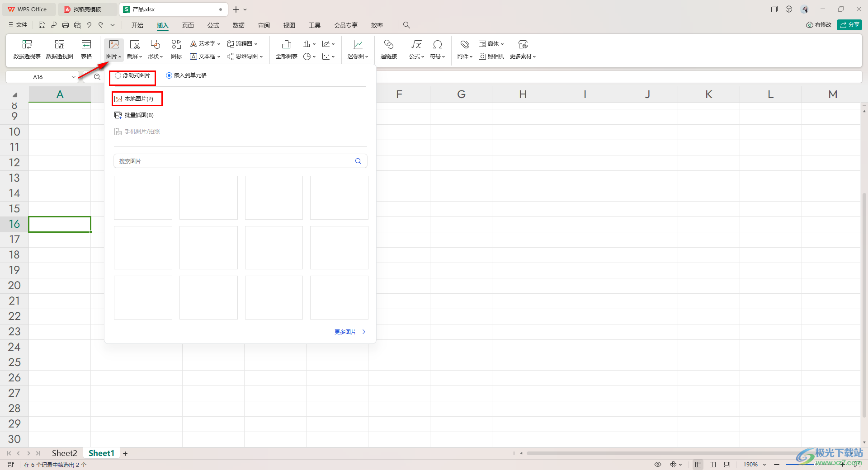Expand the name box dropdown arrow

tap(74, 77)
